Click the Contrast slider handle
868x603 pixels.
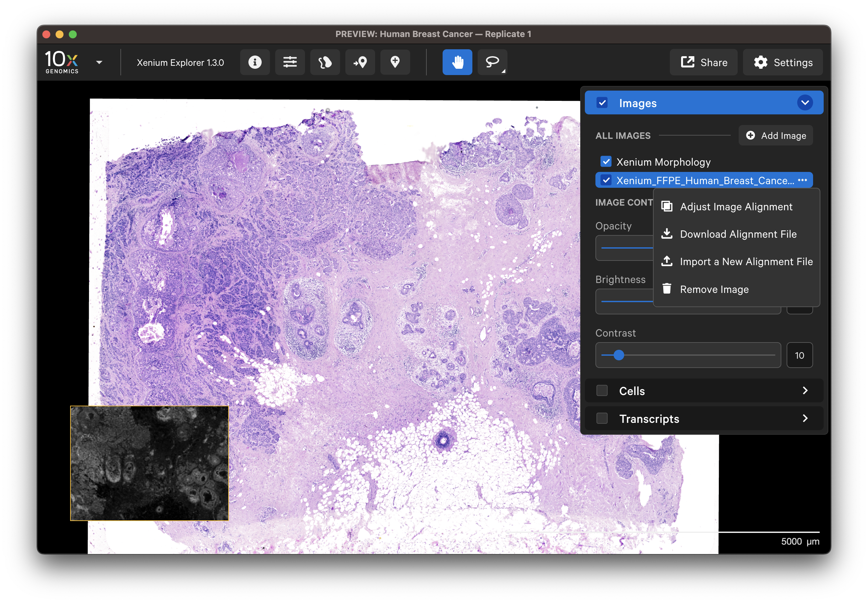[x=619, y=355]
